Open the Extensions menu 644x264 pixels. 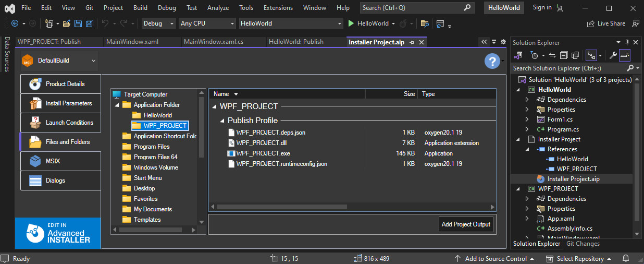[278, 8]
